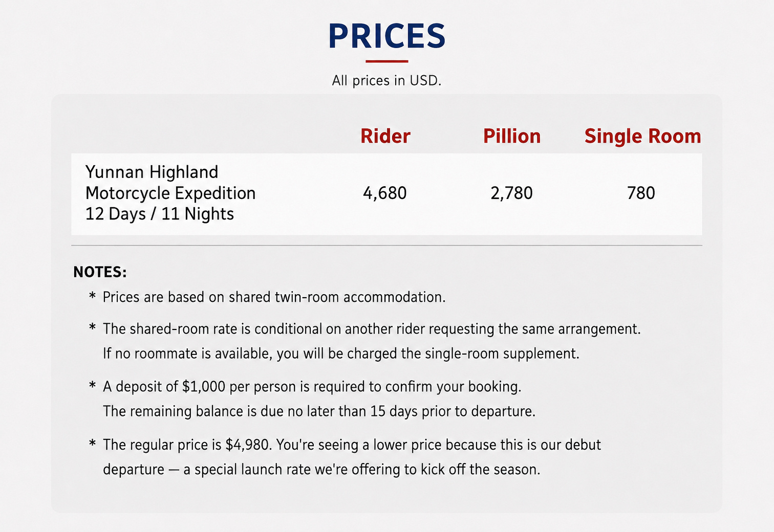Click the single room supplement 780
Viewport: 774px width, 532px height.
click(x=641, y=193)
